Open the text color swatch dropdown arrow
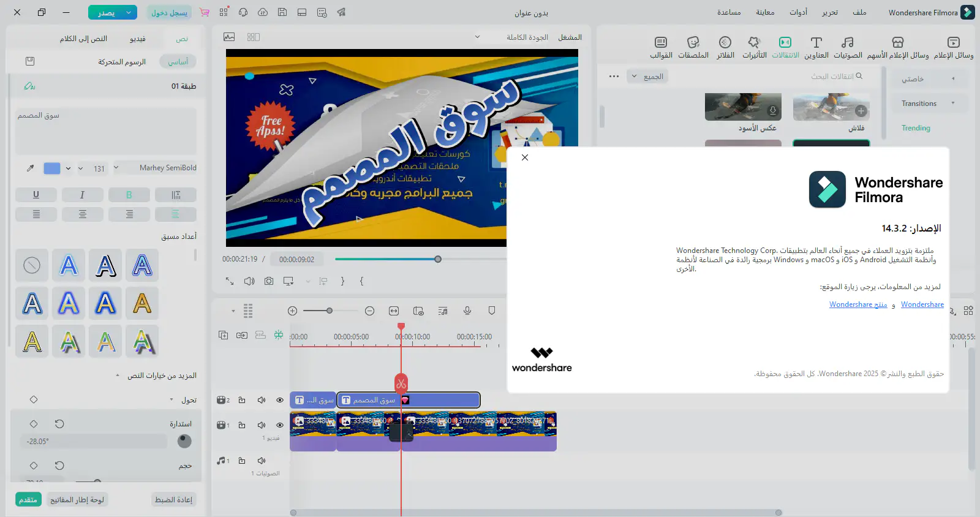This screenshot has height=517, width=980. tap(68, 168)
